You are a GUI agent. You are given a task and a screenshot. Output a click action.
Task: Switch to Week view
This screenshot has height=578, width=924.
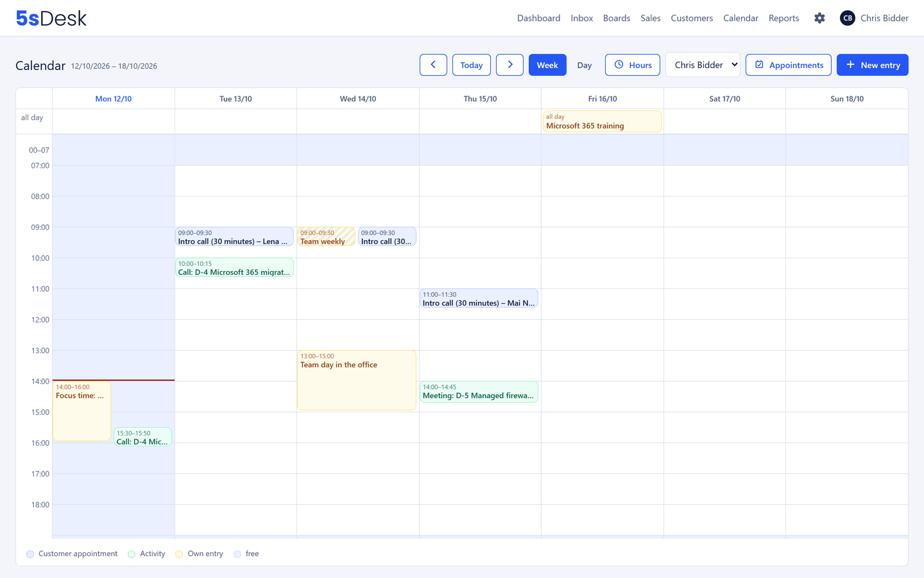click(x=547, y=65)
